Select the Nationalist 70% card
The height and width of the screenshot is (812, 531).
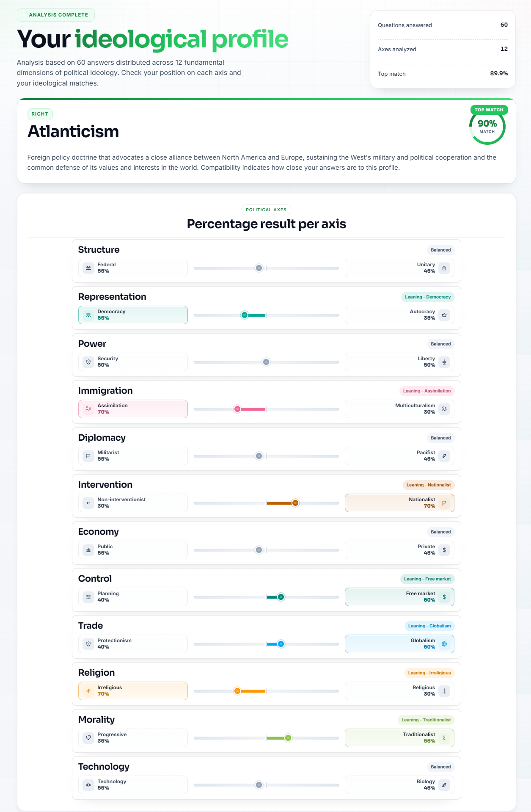(x=399, y=503)
